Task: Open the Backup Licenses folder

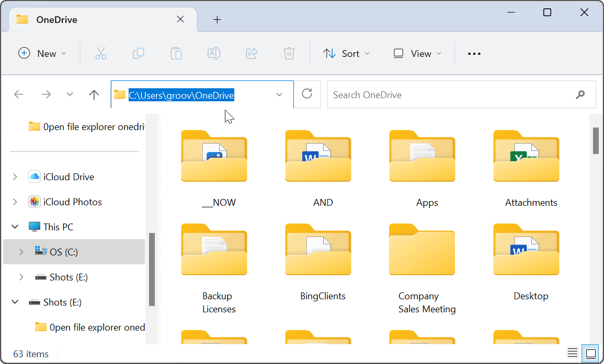Action: tap(214, 268)
